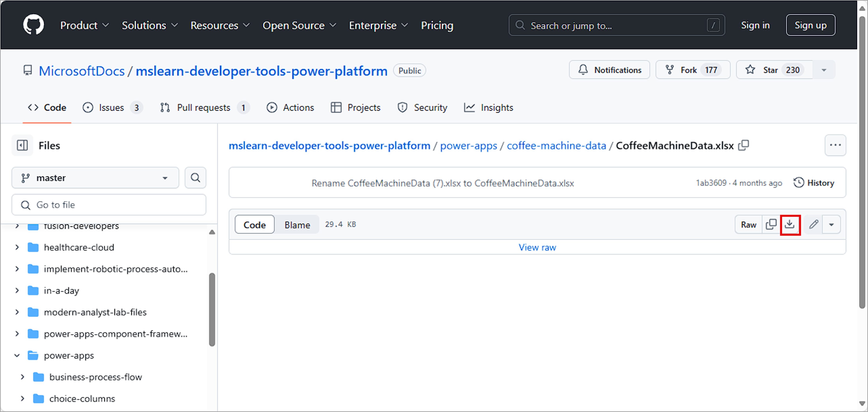Open History of the file

[814, 183]
